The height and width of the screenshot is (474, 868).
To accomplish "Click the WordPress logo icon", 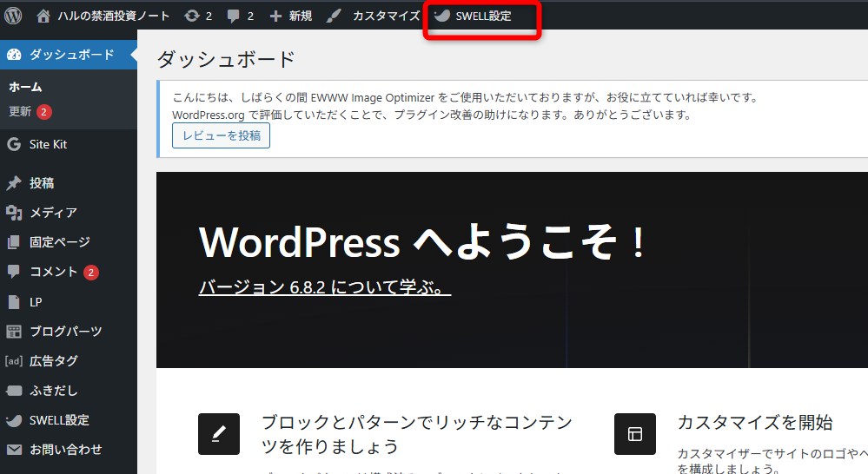I will (x=13, y=16).
